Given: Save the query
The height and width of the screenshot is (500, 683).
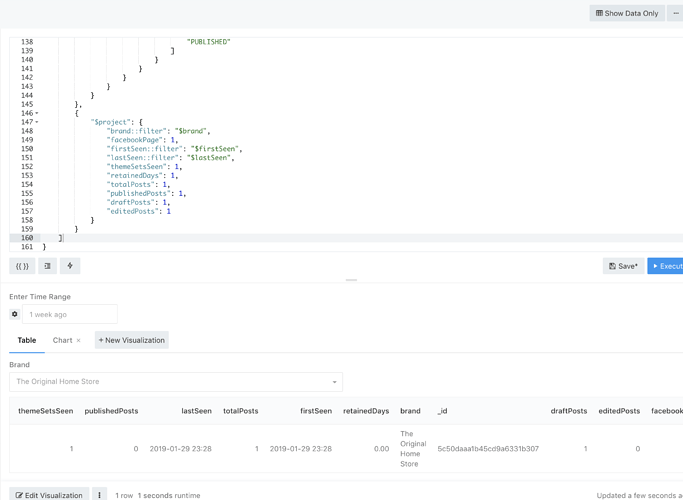Looking at the screenshot, I should 623,266.
